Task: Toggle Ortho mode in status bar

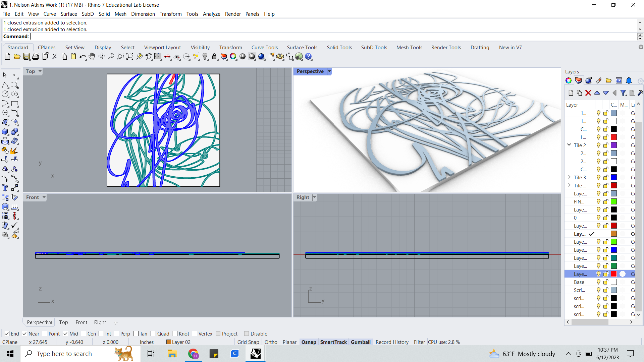Action: click(271, 342)
